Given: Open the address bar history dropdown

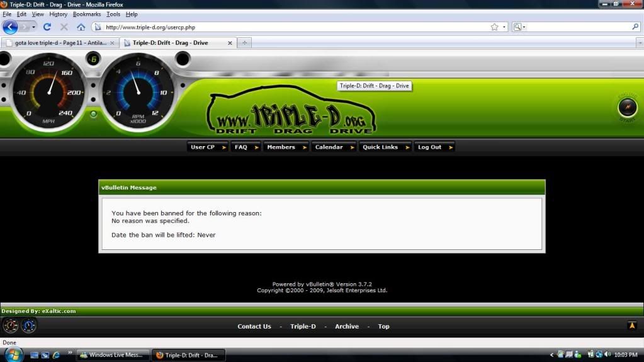Looking at the screenshot, I should click(x=504, y=27).
